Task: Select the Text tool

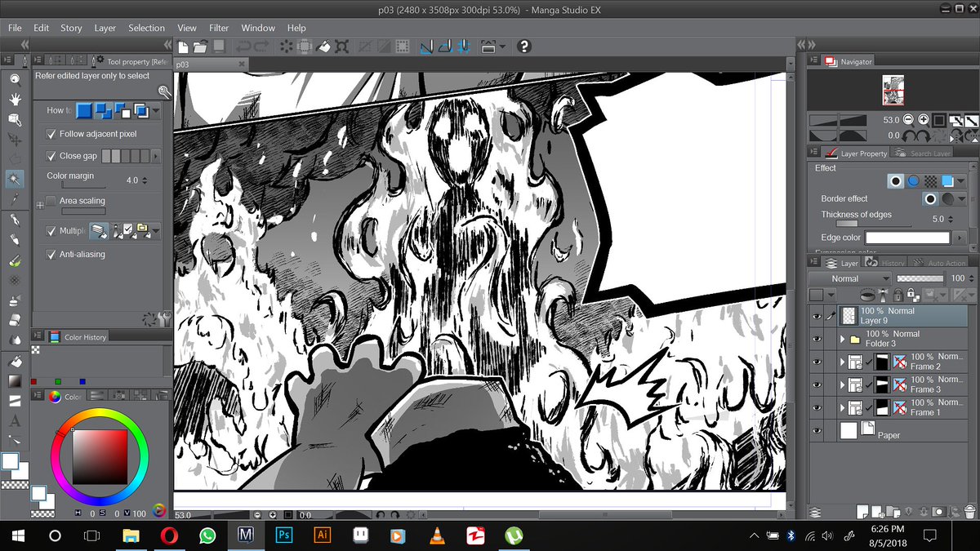Action: pyautogui.click(x=15, y=421)
